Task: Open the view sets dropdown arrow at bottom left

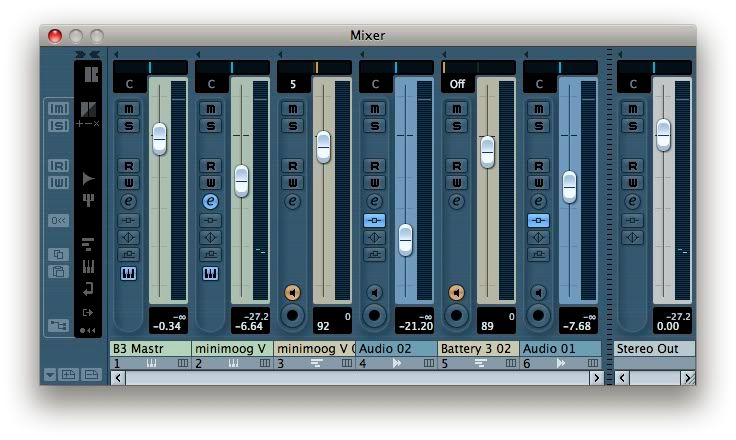Action: [x=50, y=375]
